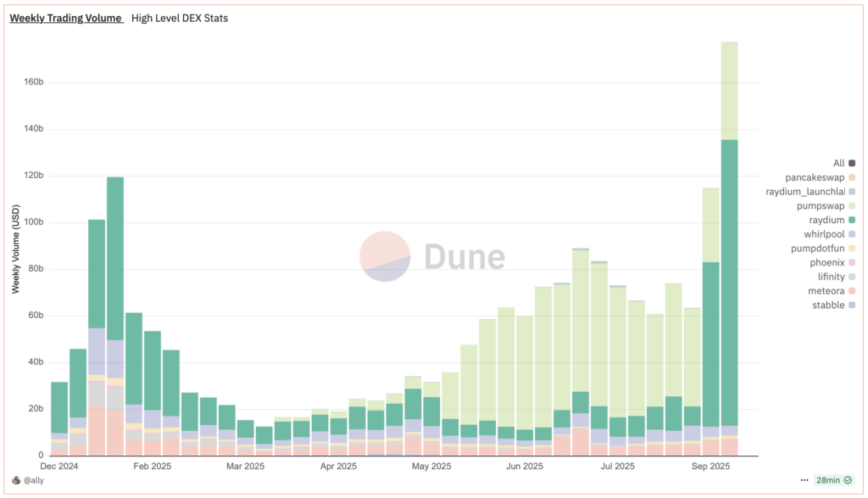This screenshot has width=868, height=498.
Task: Toggle the lifinity legend entry
Action: 831,277
